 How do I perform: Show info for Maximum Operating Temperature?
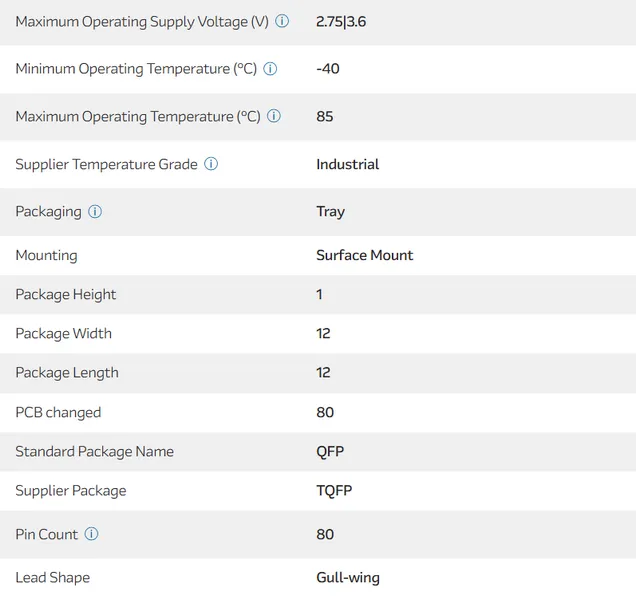(274, 116)
